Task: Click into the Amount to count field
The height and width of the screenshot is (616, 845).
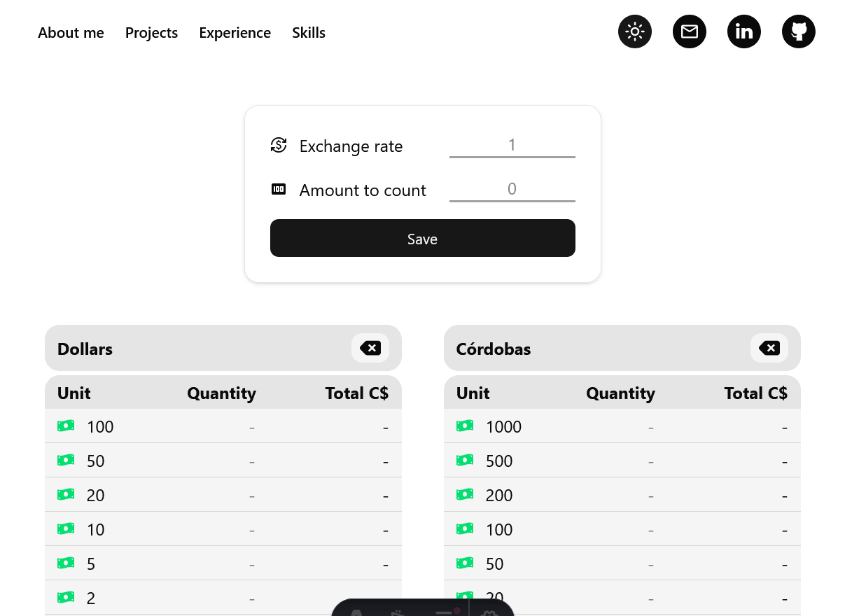Action: pos(512,190)
